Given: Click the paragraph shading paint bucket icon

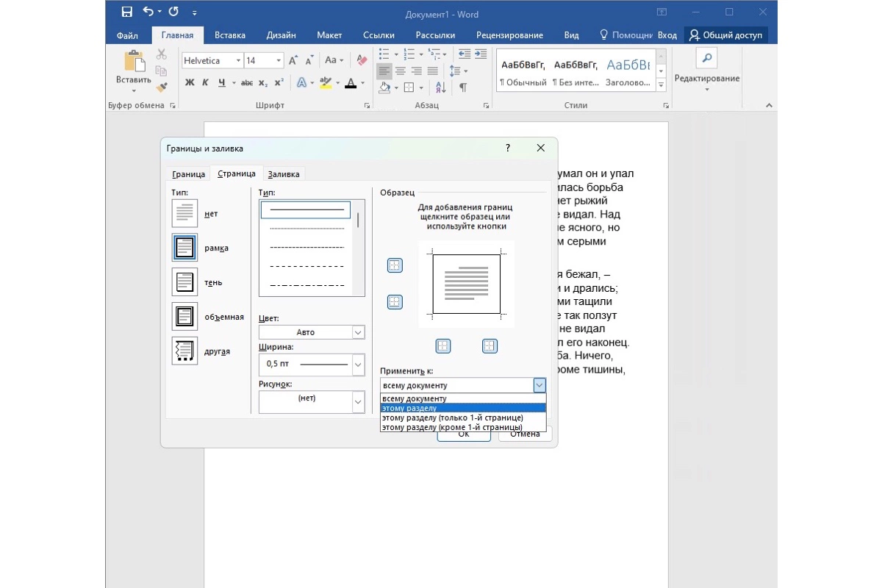Looking at the screenshot, I should [384, 87].
